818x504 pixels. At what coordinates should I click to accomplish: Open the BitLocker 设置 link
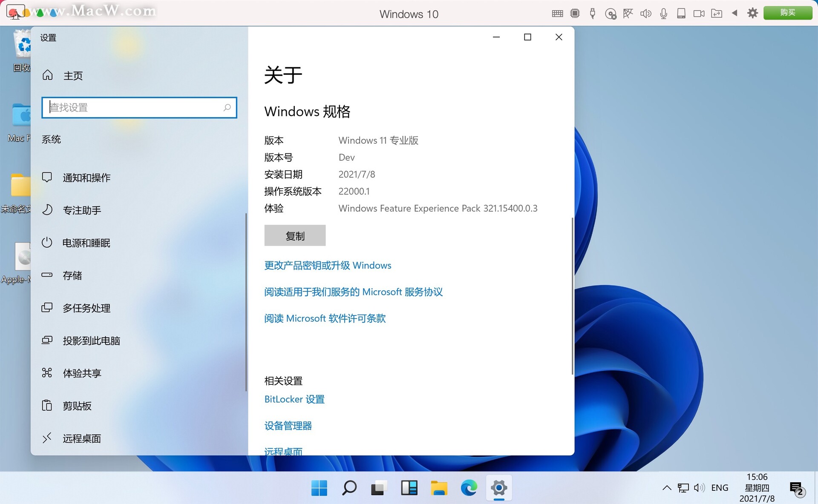click(x=294, y=399)
